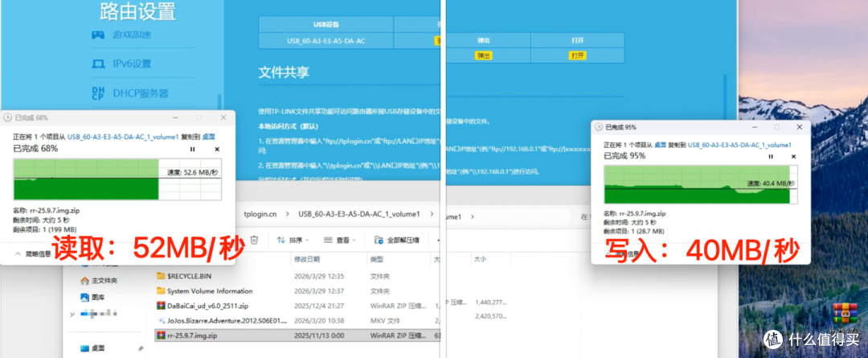Click the System Volume Information folder icon
868x358 pixels.
(161, 291)
